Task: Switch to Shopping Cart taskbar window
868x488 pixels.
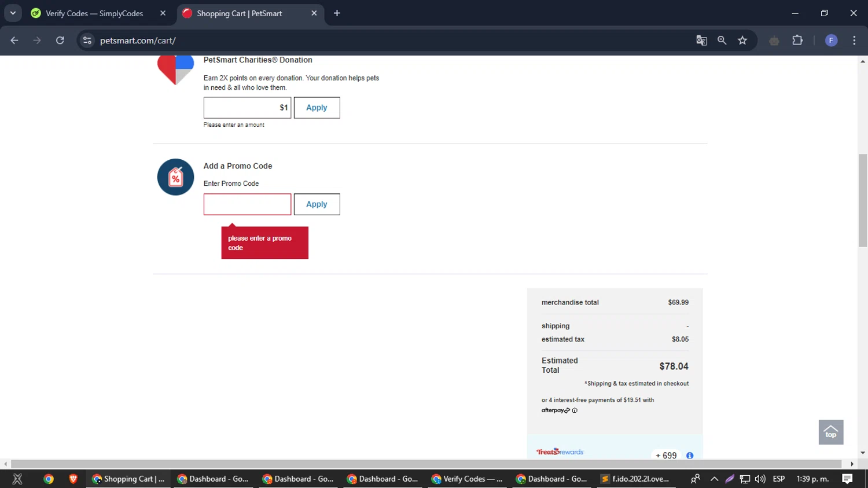Action: (128, 479)
